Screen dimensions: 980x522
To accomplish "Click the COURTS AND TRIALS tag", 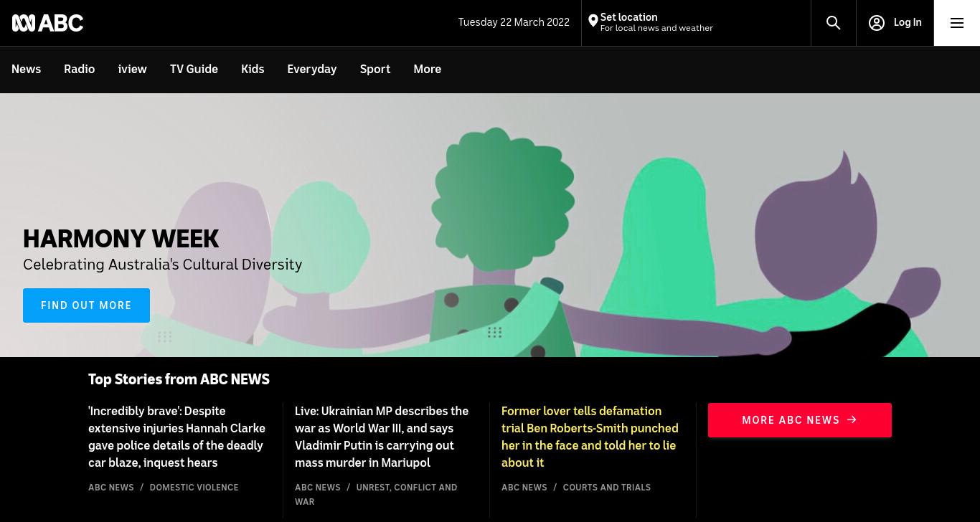I will [607, 488].
